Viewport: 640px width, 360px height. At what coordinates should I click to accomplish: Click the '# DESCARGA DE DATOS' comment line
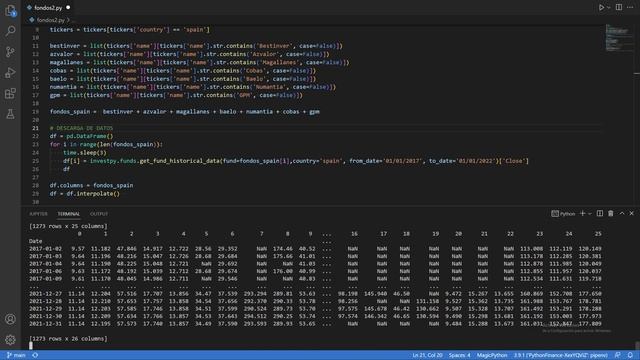[x=81, y=128]
